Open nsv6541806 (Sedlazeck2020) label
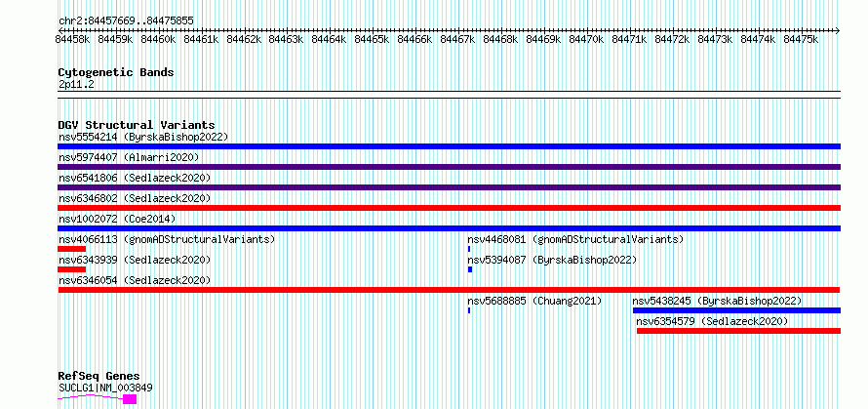The width and height of the screenshot is (868, 409). 135,178
